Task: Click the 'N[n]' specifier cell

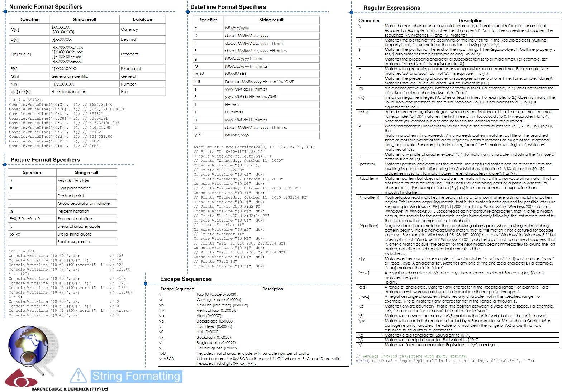Action: pos(29,84)
